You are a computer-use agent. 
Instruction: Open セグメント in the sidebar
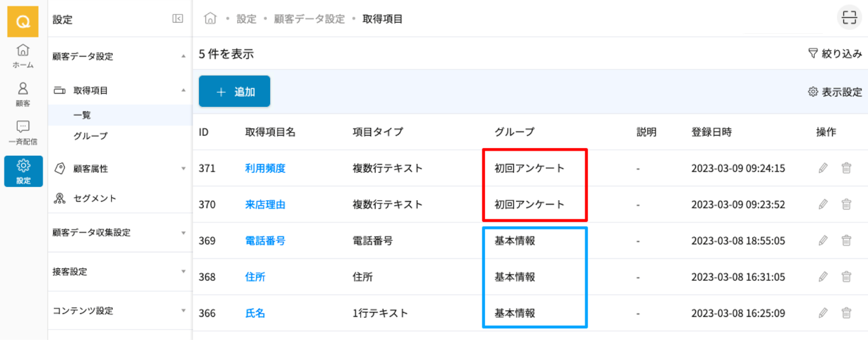[x=95, y=198]
